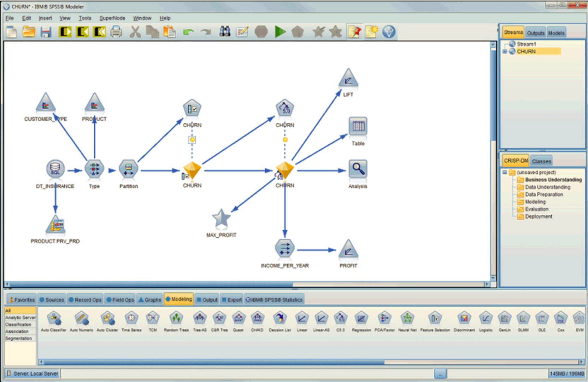Pick Auto Classifier from modeling palette
The image size is (588, 382).
click(54, 322)
